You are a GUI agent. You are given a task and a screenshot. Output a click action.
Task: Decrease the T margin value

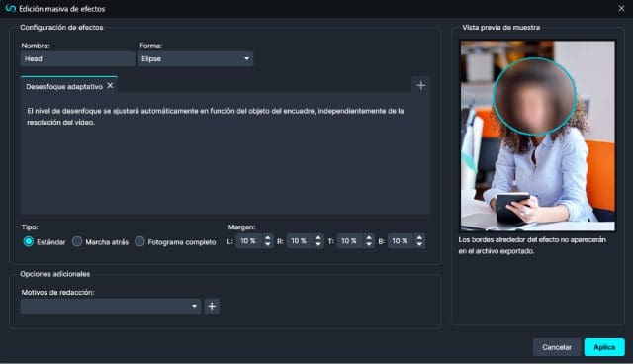tap(369, 244)
